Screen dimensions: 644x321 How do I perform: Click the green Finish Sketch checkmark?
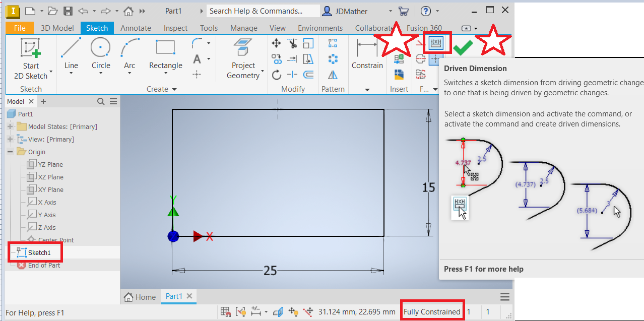click(463, 46)
